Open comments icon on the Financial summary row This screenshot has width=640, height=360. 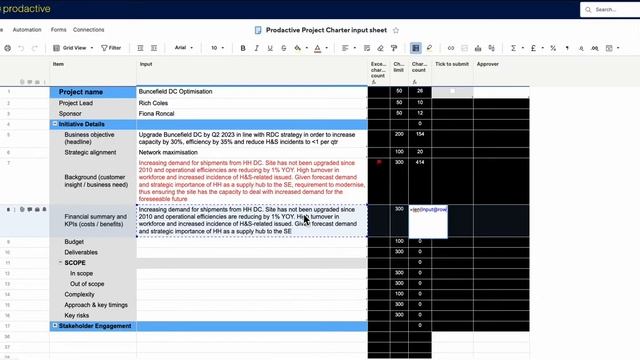coord(30,209)
